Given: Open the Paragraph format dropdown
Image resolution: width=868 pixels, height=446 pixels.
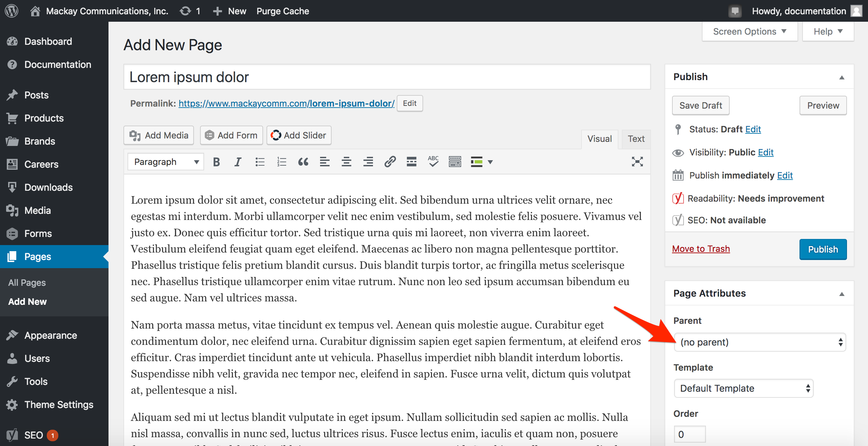Looking at the screenshot, I should point(166,162).
